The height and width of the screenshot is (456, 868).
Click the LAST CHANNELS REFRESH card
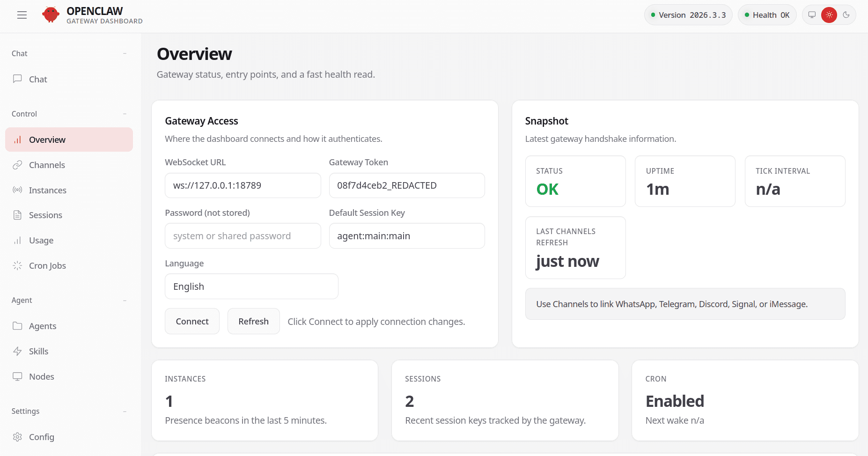click(x=575, y=248)
